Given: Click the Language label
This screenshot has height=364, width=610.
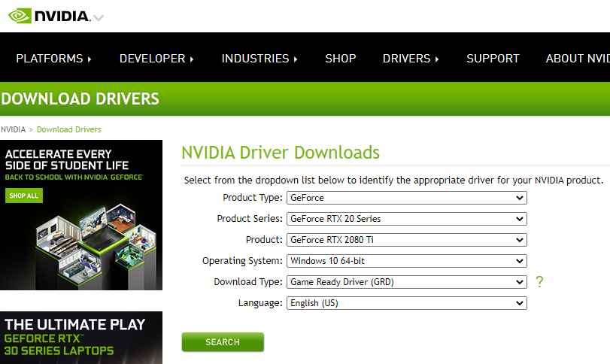Looking at the screenshot, I should [260, 302].
